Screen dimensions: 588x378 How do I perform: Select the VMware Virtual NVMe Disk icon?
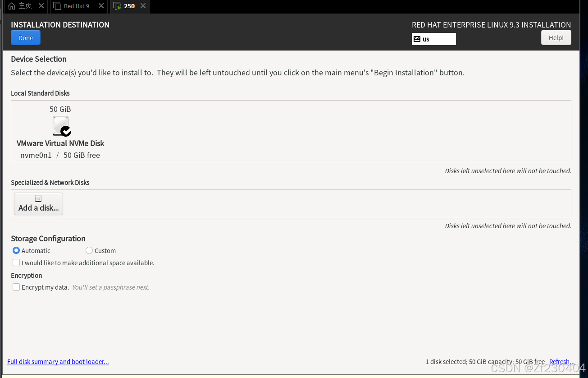coord(61,126)
